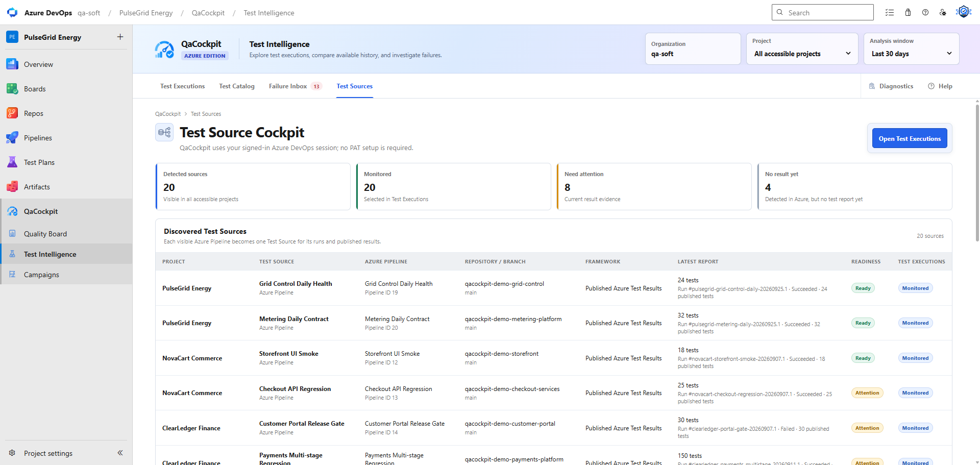Viewport: 980px width, 465px height.
Task: Open Project settings
Action: (x=48, y=453)
